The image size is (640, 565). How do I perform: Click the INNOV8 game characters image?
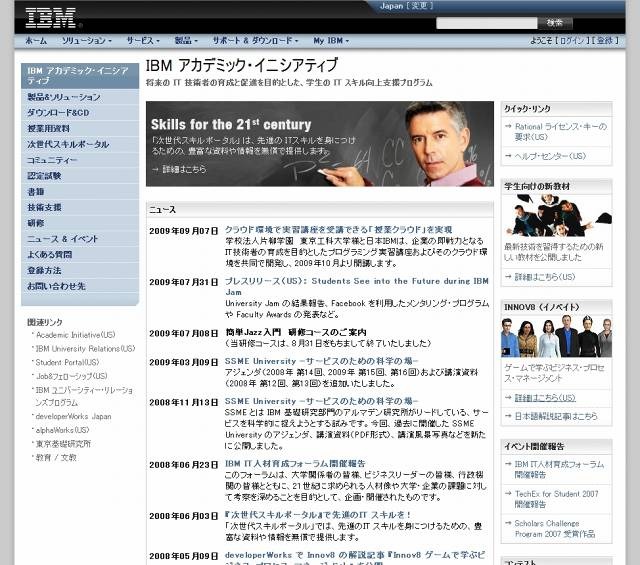pyautogui.click(x=556, y=336)
